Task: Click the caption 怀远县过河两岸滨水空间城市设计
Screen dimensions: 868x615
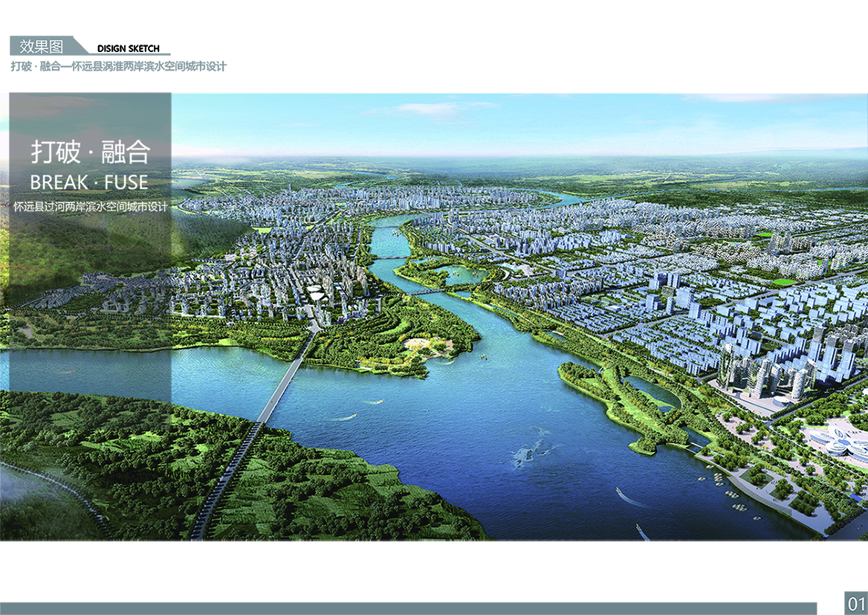Action: click(x=90, y=207)
